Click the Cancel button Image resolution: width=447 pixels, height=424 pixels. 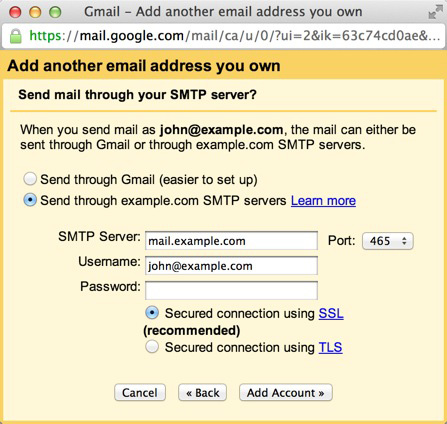(140, 392)
